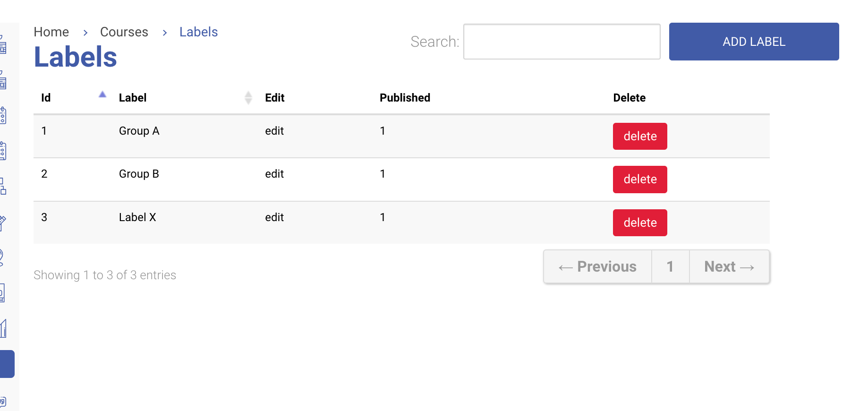The width and height of the screenshot is (868, 411).
Task: Edit the Group A label
Action: 274,131
